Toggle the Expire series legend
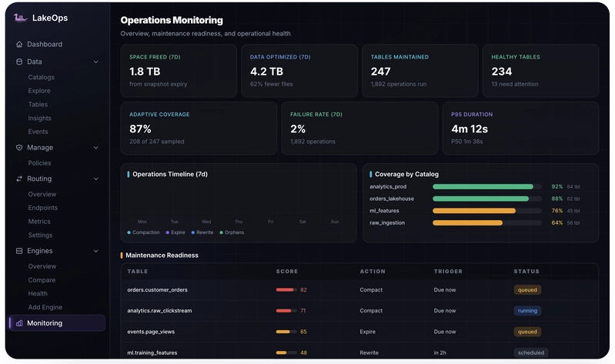This screenshot has height=364, width=615. [175, 232]
